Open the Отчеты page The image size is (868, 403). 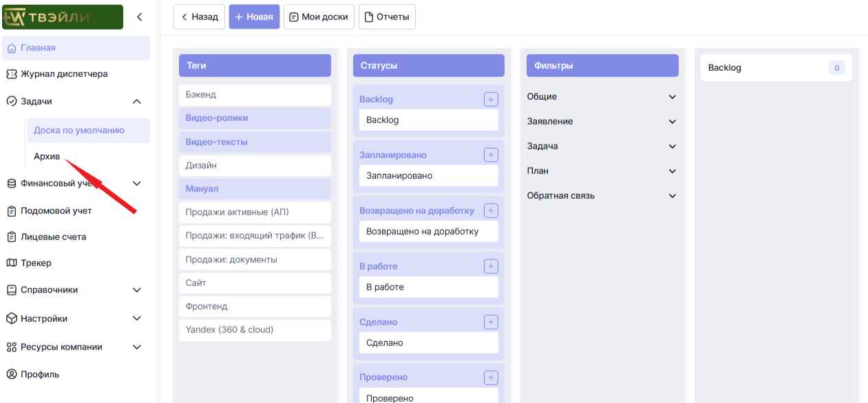(387, 17)
